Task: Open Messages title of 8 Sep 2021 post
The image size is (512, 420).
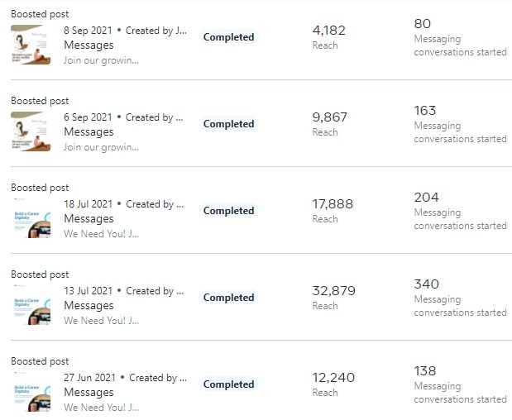Action: (89, 45)
